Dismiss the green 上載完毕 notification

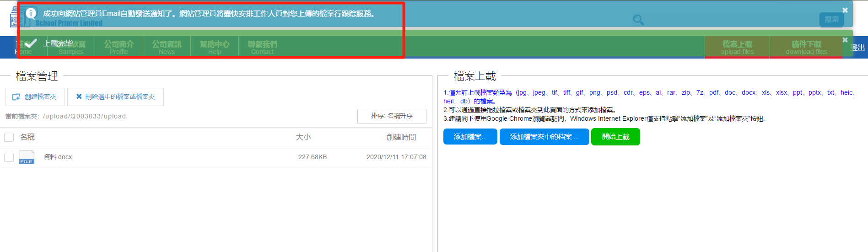(845, 40)
